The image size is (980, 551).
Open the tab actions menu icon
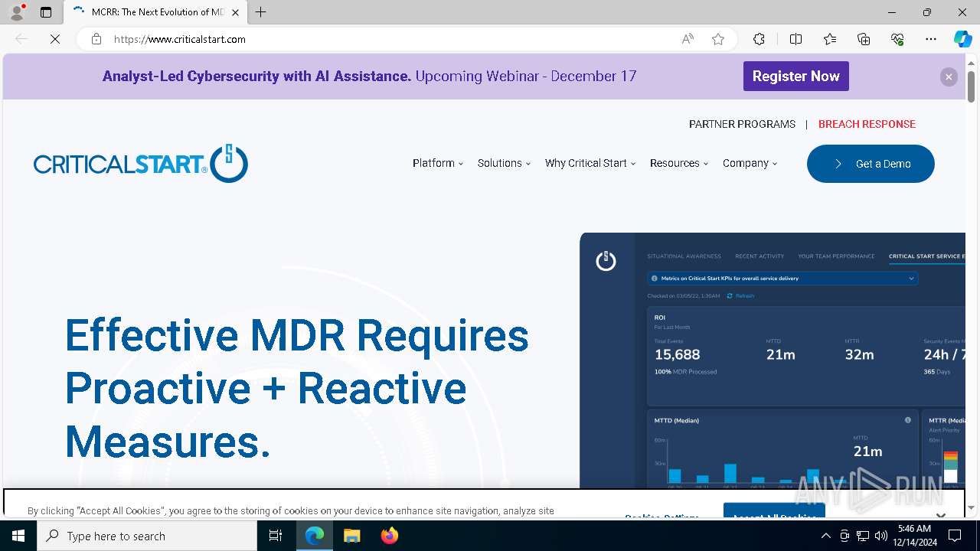pyautogui.click(x=46, y=12)
